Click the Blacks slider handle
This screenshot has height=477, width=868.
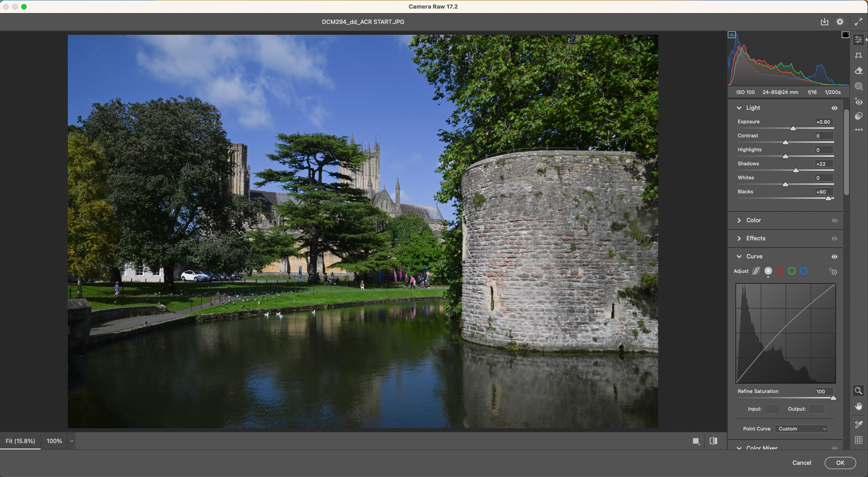828,198
